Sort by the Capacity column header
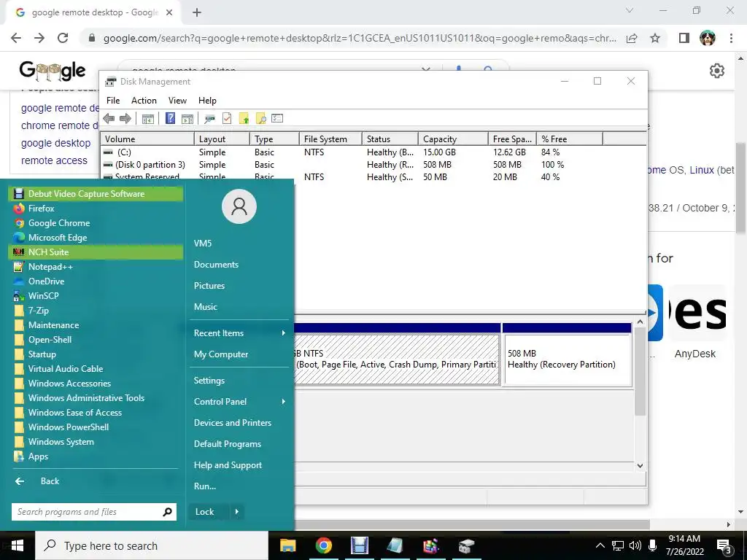Screen dimensions: 747x560 pyautogui.click(x=453, y=139)
